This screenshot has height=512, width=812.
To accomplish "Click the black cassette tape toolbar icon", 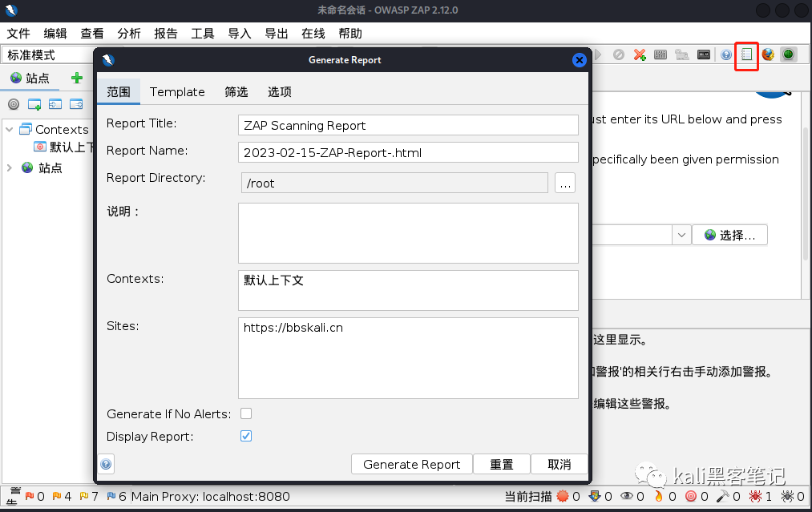I will click(x=703, y=54).
